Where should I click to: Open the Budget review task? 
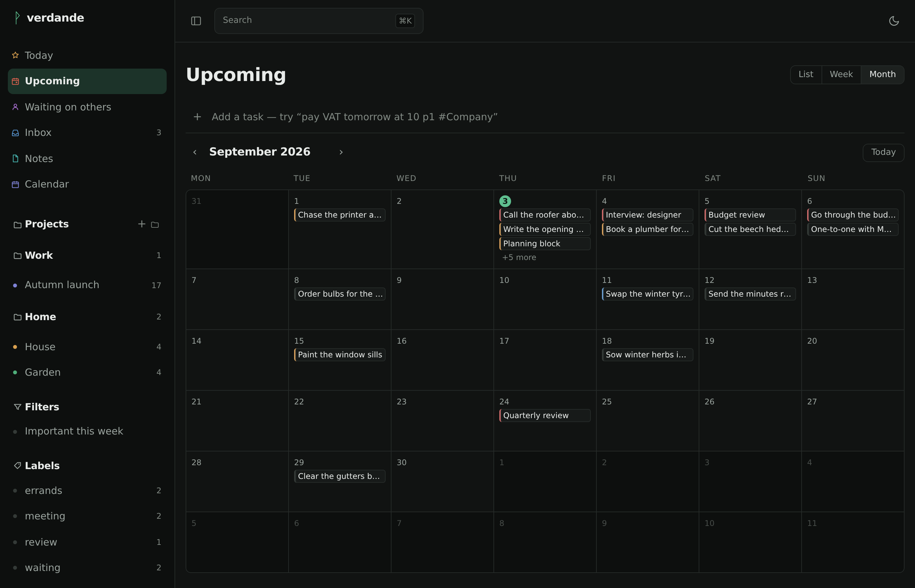(750, 215)
